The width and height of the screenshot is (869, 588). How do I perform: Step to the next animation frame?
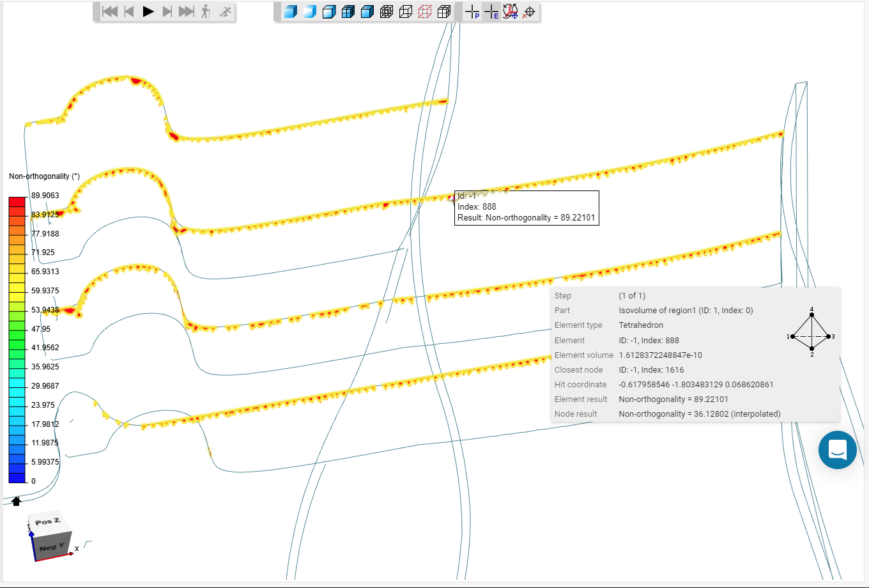click(167, 12)
